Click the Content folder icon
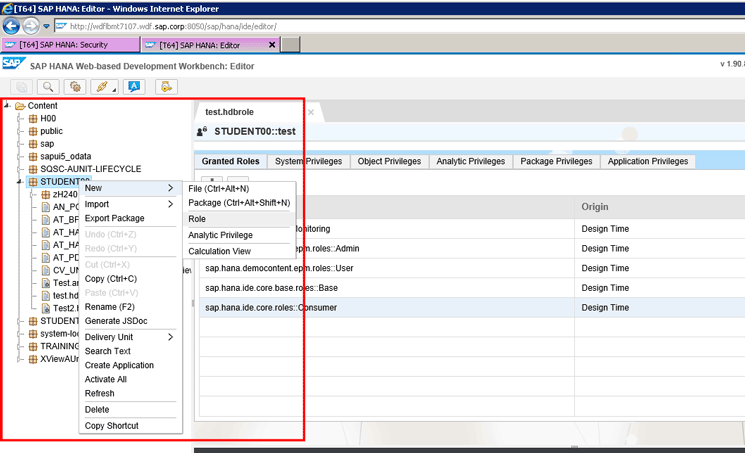745x453 pixels. pos(20,106)
